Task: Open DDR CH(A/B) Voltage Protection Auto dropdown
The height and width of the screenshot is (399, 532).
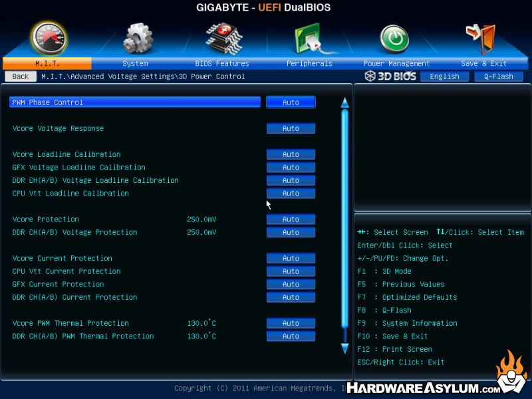Action: (x=291, y=232)
